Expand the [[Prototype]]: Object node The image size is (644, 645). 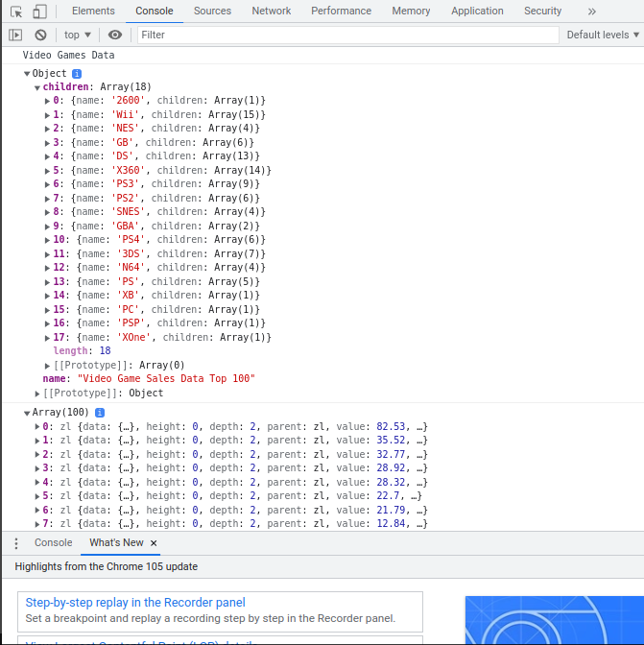click(x=37, y=394)
